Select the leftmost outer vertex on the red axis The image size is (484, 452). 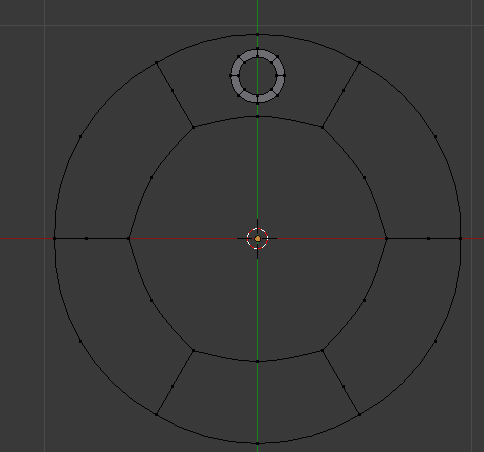pos(55,239)
